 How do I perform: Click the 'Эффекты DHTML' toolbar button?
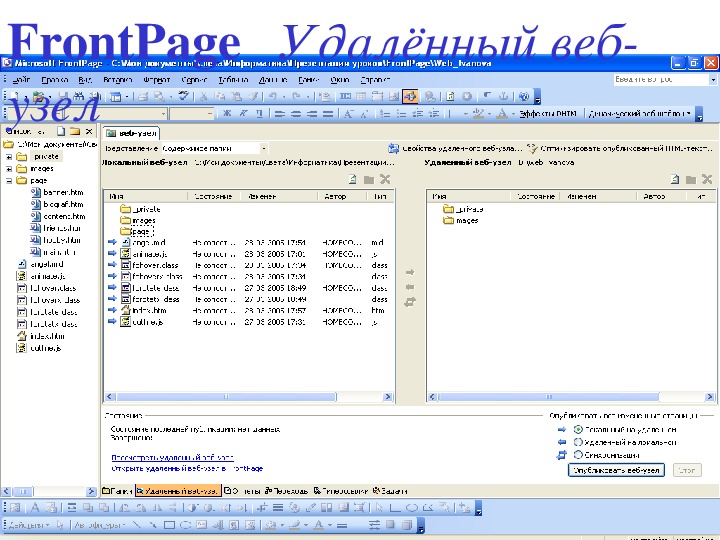tap(548, 113)
